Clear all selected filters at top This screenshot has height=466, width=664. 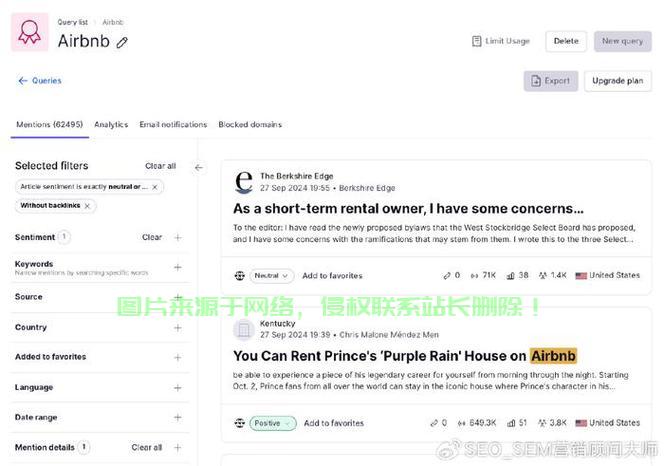click(x=160, y=166)
